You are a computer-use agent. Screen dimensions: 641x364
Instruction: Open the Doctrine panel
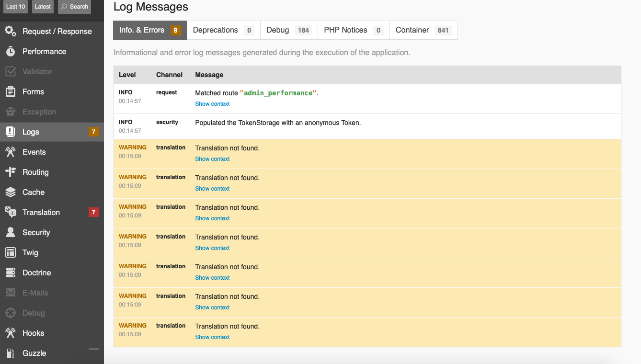(x=52, y=273)
